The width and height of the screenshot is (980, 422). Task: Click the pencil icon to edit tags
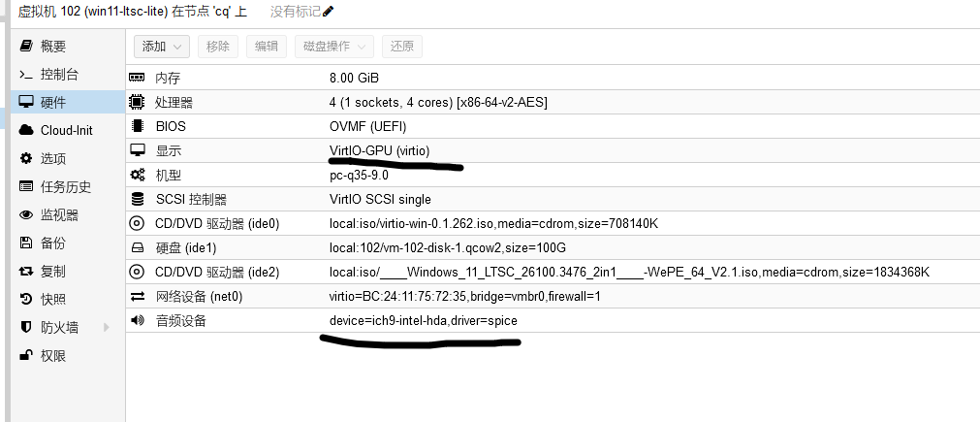[x=329, y=12]
